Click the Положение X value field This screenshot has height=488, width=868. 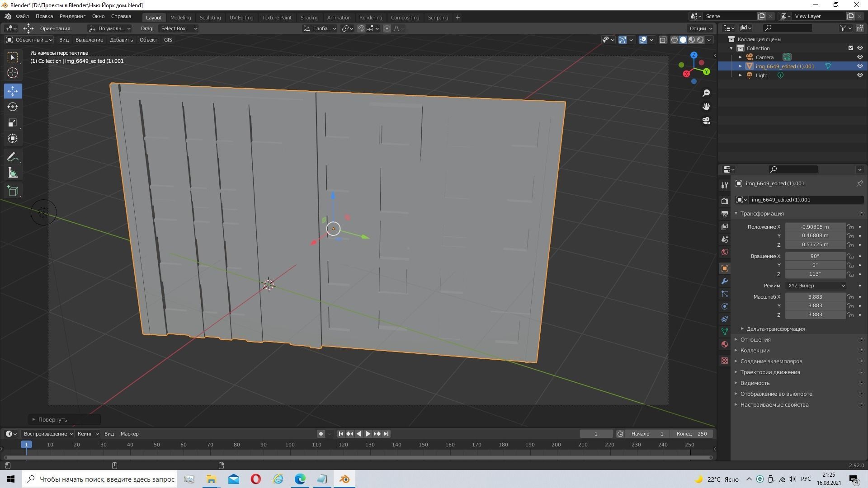815,227
